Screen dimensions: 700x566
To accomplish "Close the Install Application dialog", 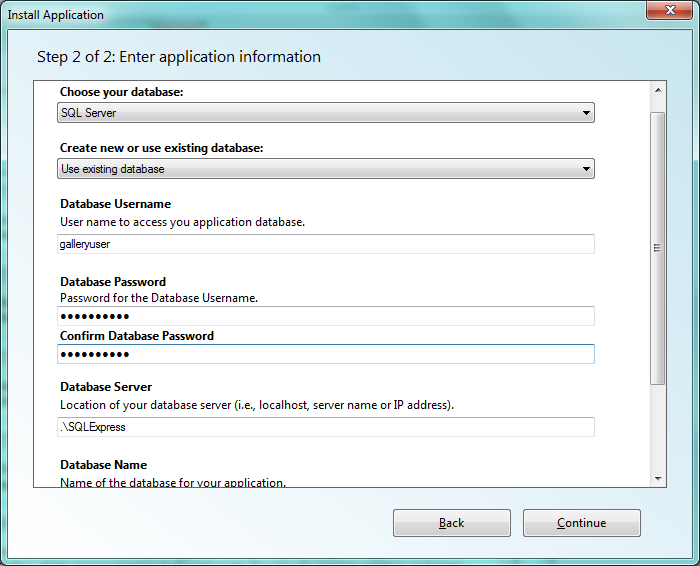I will coord(669,10).
